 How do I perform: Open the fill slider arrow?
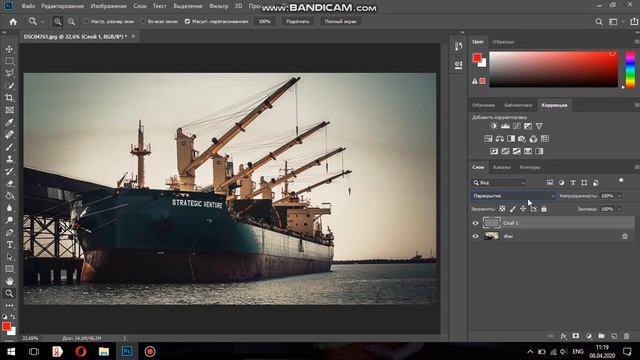pyautogui.click(x=620, y=209)
